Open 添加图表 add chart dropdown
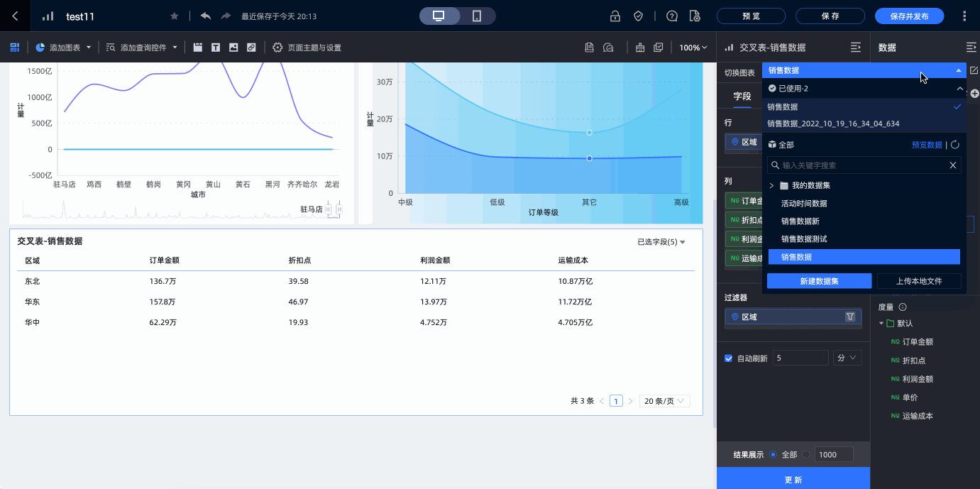 [x=63, y=48]
